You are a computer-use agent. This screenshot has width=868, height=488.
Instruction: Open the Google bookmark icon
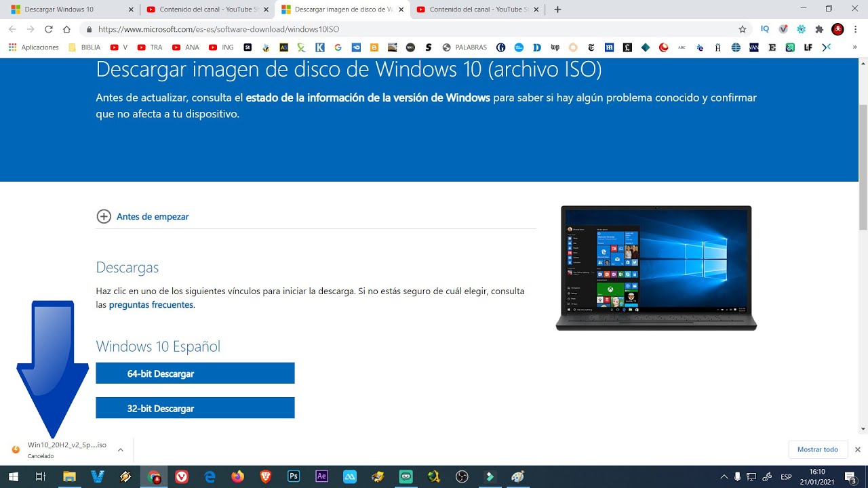coord(338,47)
